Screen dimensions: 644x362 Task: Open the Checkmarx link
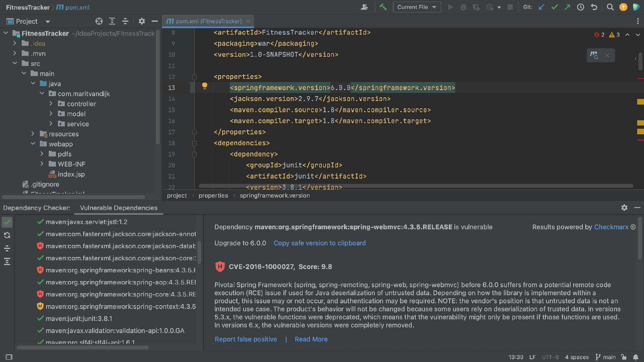coord(611,227)
